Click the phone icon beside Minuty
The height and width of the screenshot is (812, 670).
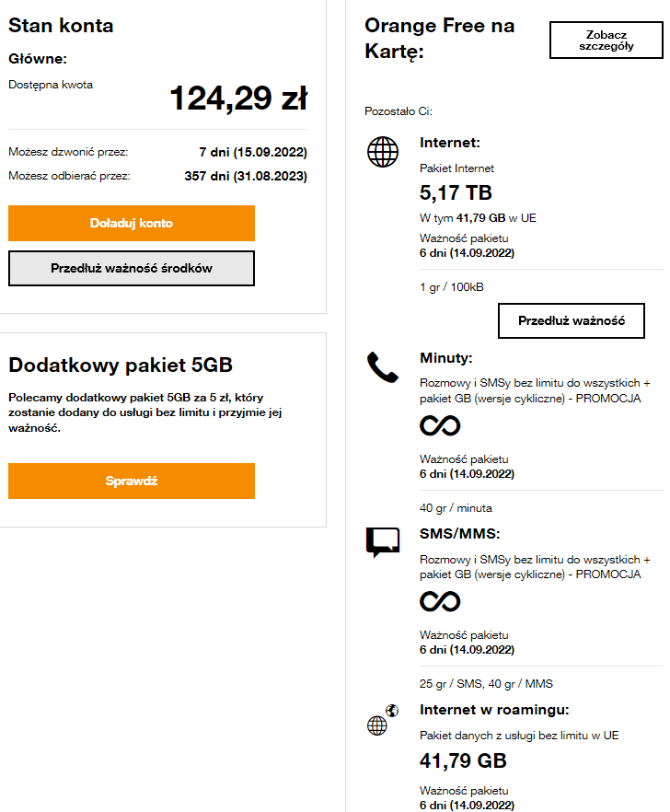(383, 366)
